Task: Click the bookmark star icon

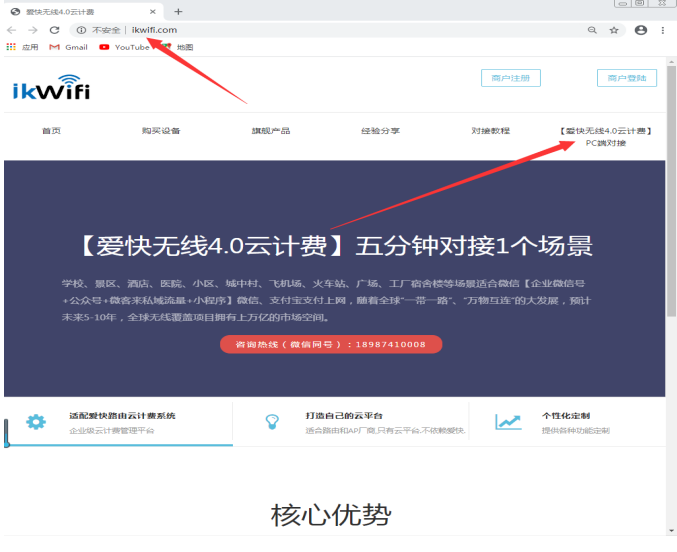Action: [614, 30]
